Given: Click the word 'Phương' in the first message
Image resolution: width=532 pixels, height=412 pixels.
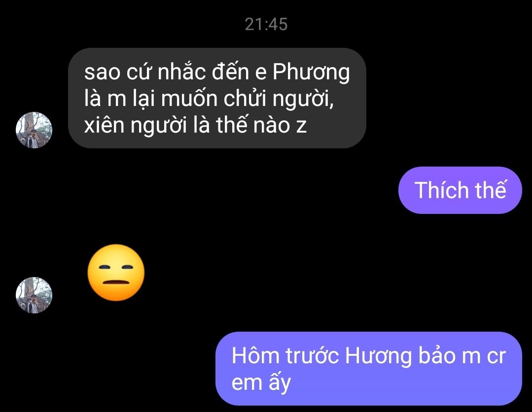Looking at the screenshot, I should [x=311, y=72].
